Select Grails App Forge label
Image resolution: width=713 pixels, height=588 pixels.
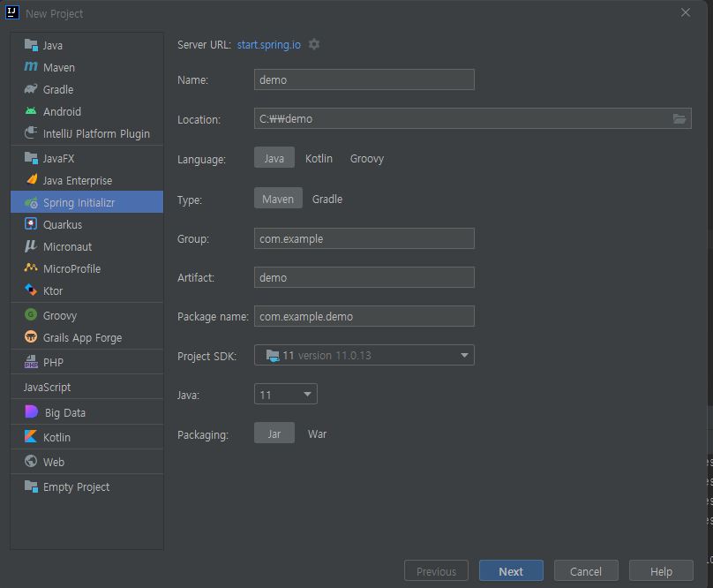click(82, 337)
